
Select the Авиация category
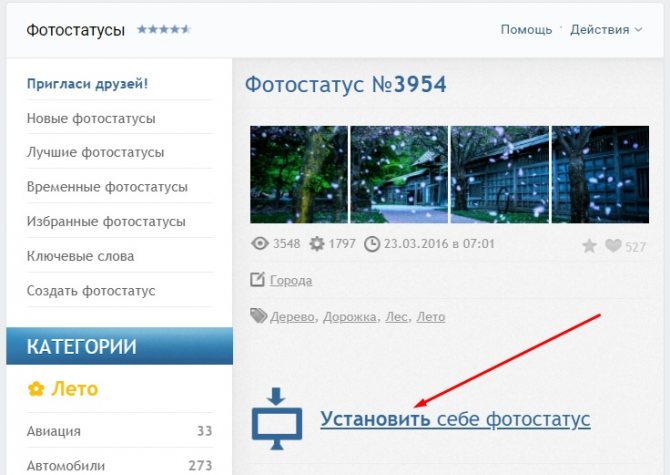click(54, 431)
